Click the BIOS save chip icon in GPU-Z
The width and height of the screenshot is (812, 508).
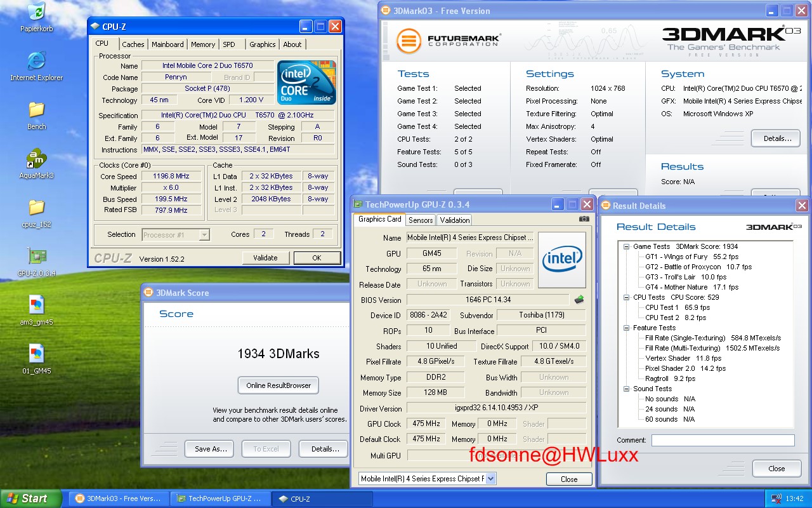point(579,299)
